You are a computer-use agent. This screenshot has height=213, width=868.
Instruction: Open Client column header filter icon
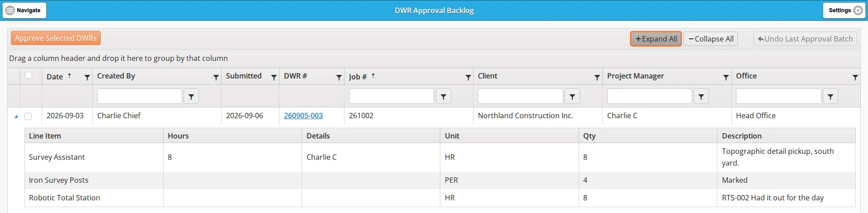click(597, 77)
